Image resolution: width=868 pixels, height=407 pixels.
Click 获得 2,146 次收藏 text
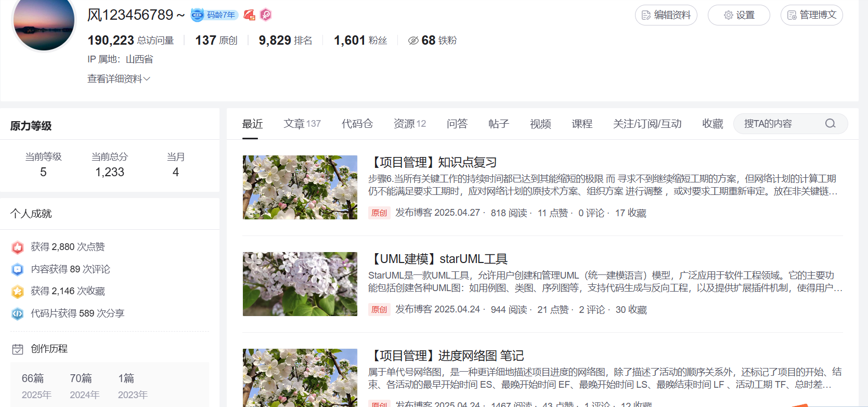68,291
